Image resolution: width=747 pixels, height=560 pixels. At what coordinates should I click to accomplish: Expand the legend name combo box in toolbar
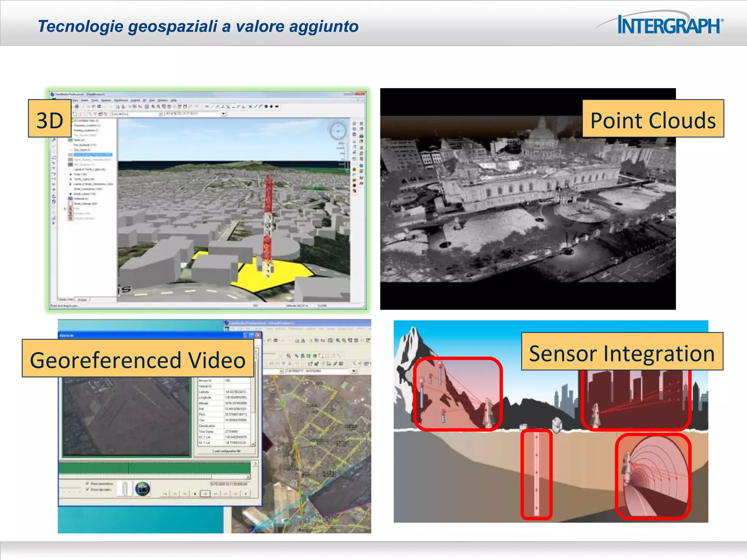coord(160,114)
